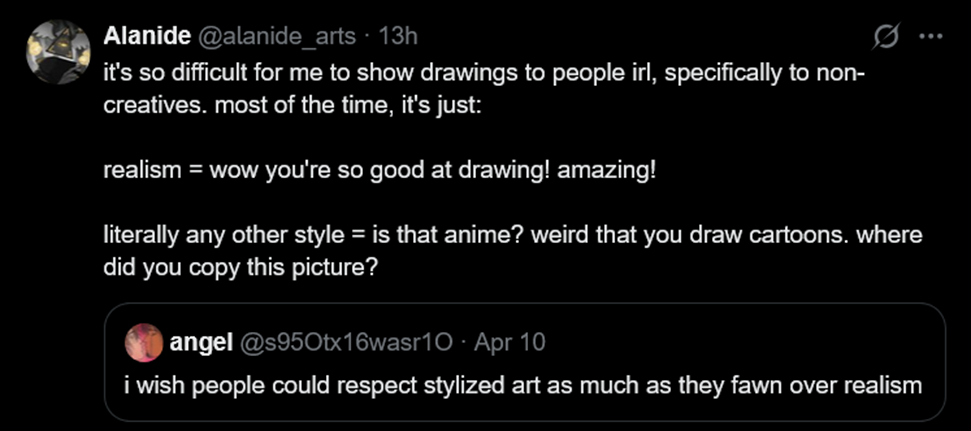Click the Apr 10 date of quoted post
The image size is (971, 431).
coord(510,343)
